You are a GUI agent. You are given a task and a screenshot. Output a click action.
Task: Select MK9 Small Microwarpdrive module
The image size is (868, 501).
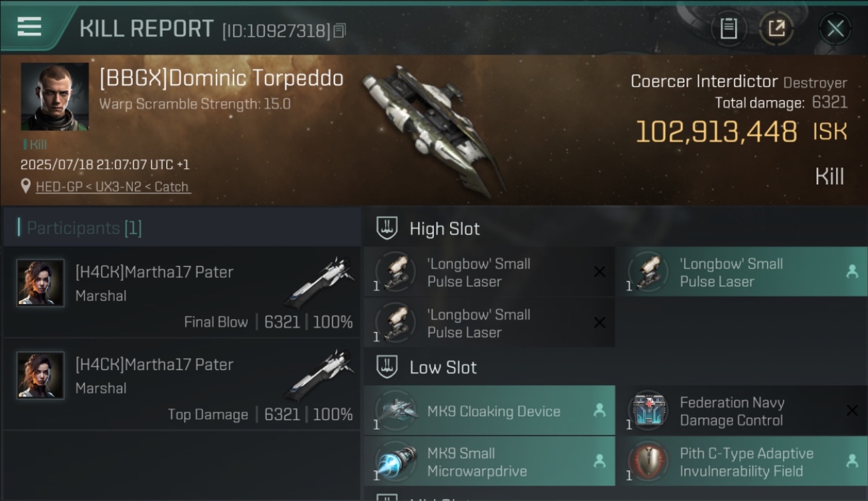[489, 462]
